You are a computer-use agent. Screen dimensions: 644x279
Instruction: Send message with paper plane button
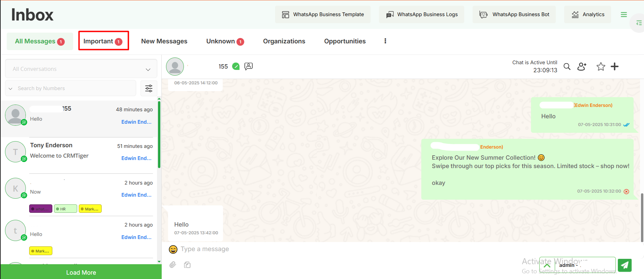pos(625,265)
